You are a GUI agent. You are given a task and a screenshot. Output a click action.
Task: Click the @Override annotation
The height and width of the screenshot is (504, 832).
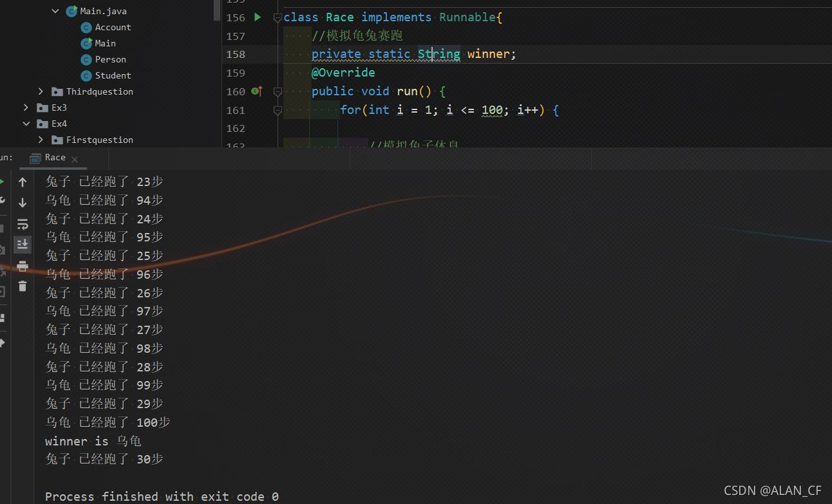[x=343, y=73]
